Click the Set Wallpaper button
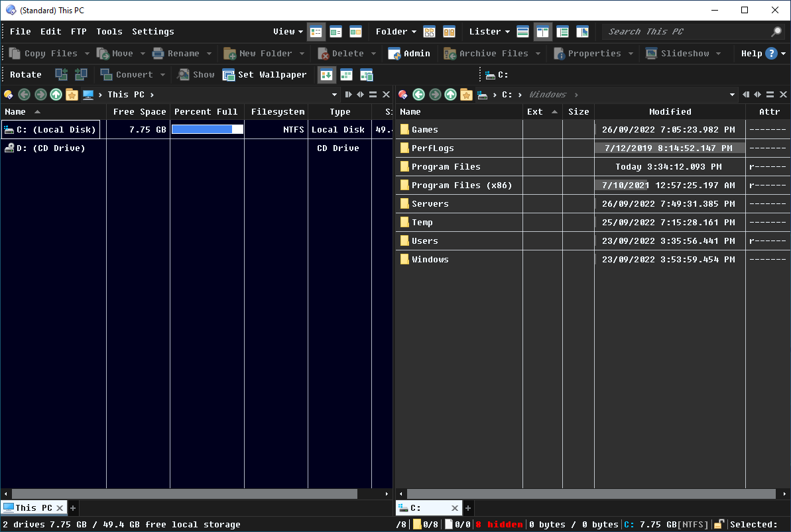The width and height of the screenshot is (791, 532). coord(265,75)
